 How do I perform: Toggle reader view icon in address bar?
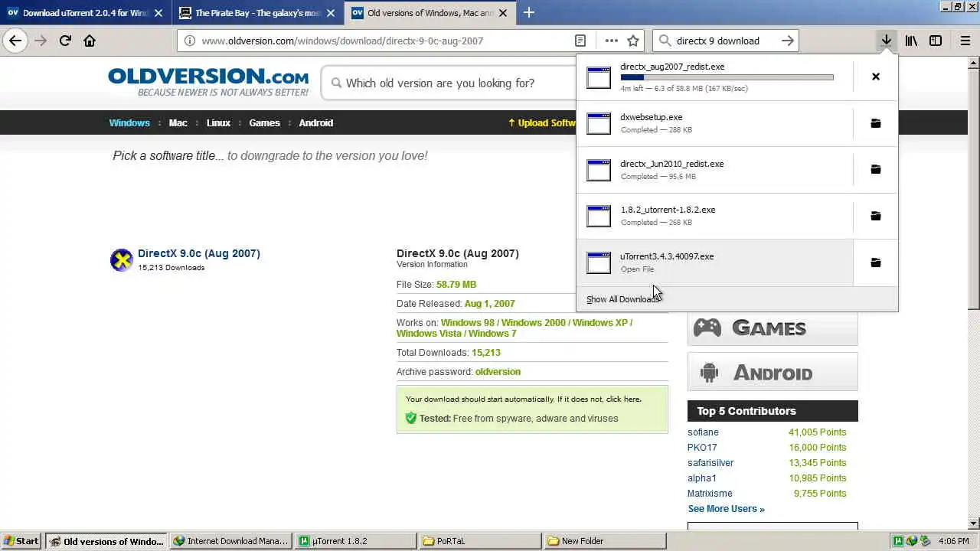(580, 41)
